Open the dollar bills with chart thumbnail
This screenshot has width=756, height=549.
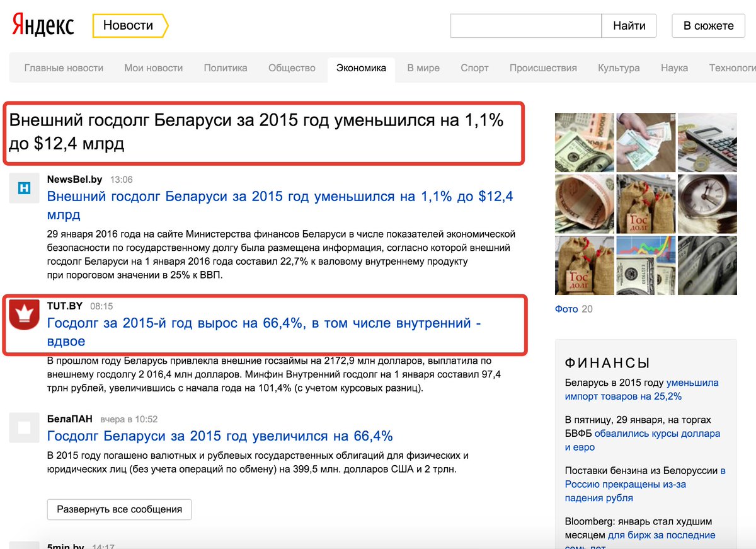coord(646,265)
